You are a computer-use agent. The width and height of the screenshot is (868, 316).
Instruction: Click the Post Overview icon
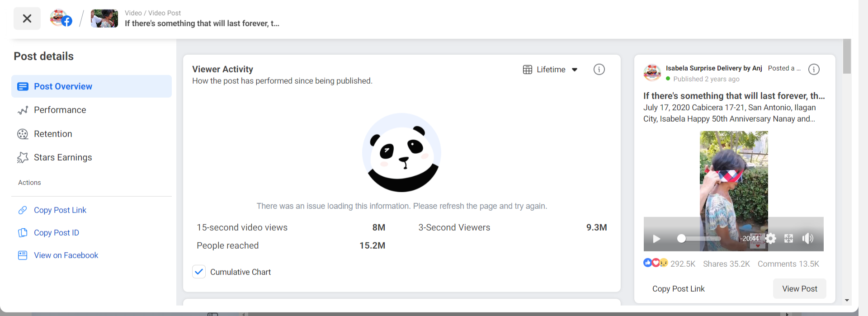coord(23,86)
